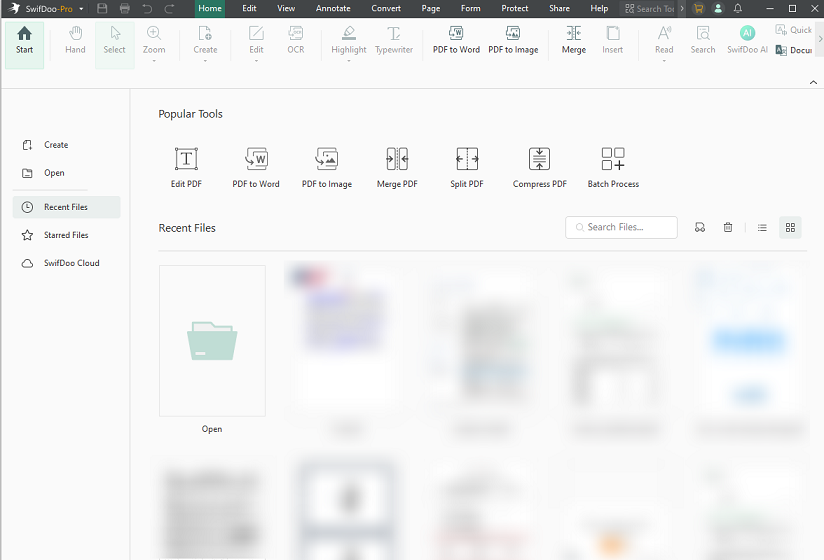824x560 pixels.
Task: Open the Protect tab
Action: coord(514,8)
